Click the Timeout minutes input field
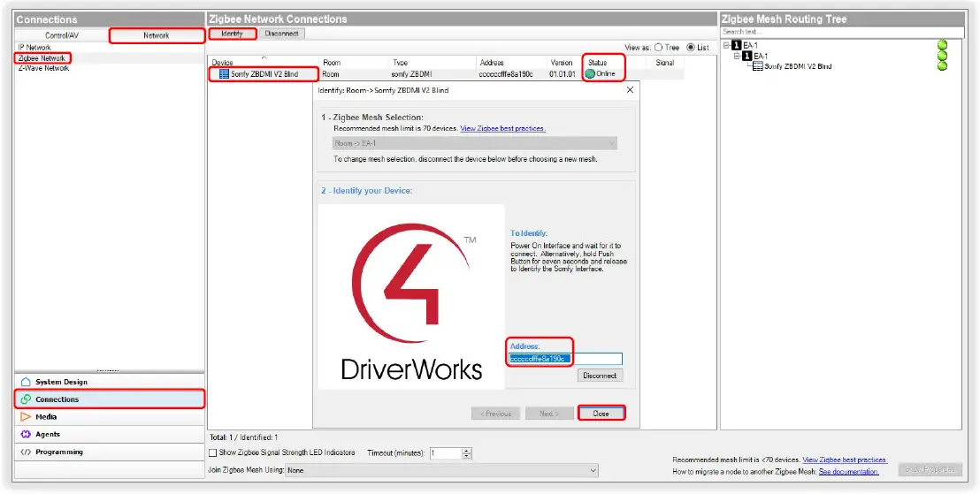Viewport: 980px width, 494px height. [x=447, y=453]
